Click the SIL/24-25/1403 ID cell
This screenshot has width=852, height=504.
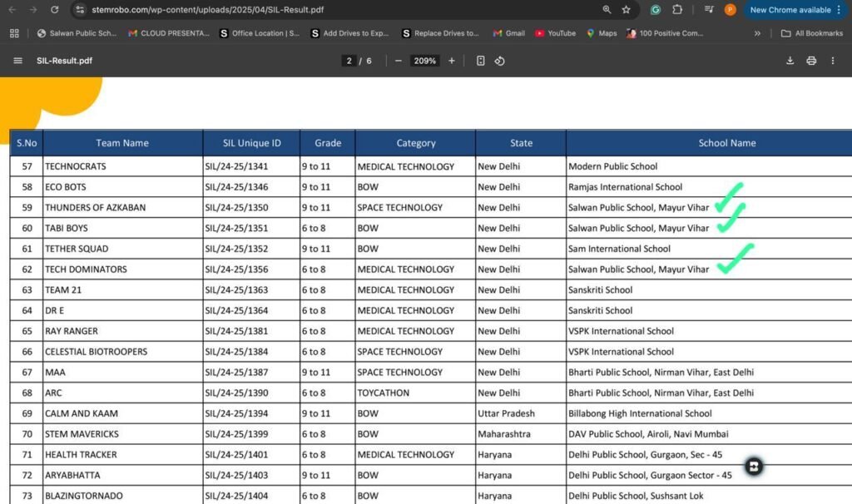[x=251, y=475]
